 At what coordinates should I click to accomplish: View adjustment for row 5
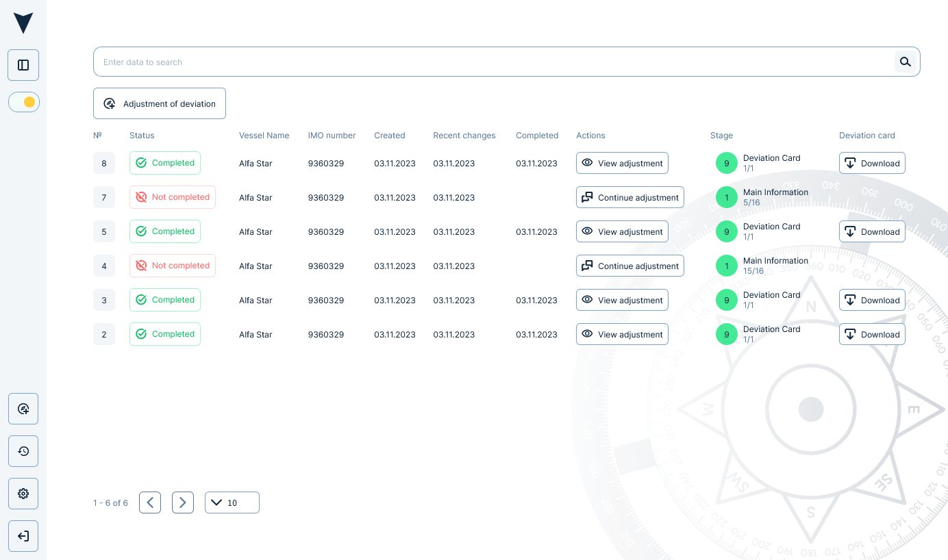click(622, 231)
